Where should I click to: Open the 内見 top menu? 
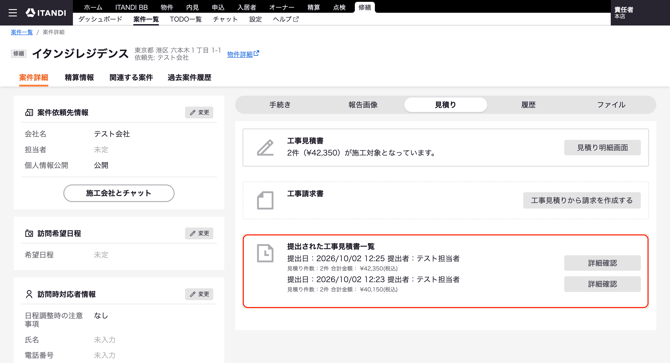(192, 7)
